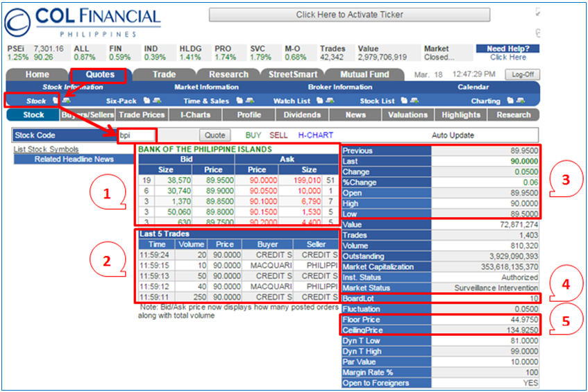Click Related Headline News header

(74, 160)
